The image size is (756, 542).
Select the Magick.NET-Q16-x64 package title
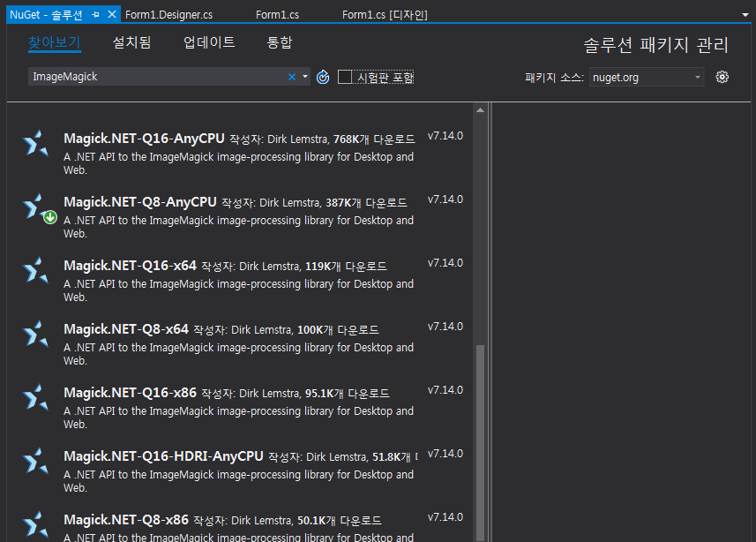[x=131, y=266]
